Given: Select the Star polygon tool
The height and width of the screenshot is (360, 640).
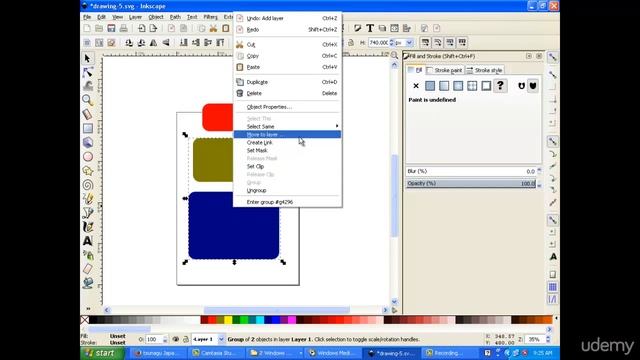Looking at the screenshot, I should click(x=87, y=171).
